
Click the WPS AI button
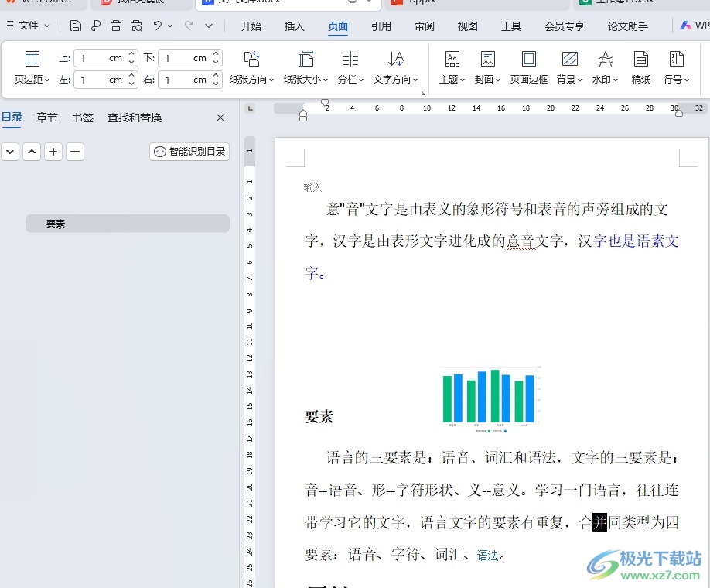[695, 26]
